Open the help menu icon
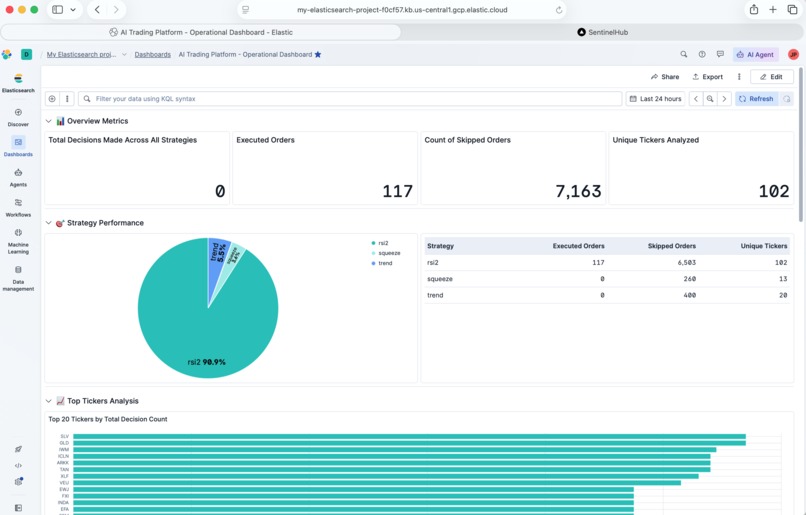The width and height of the screenshot is (806, 515). (x=702, y=54)
